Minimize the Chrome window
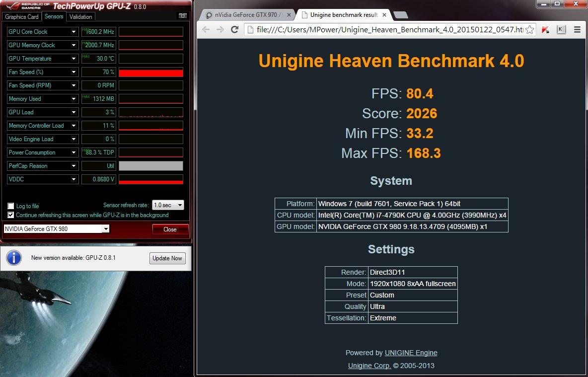Image resolution: width=588 pixels, height=377 pixels. click(x=544, y=4)
